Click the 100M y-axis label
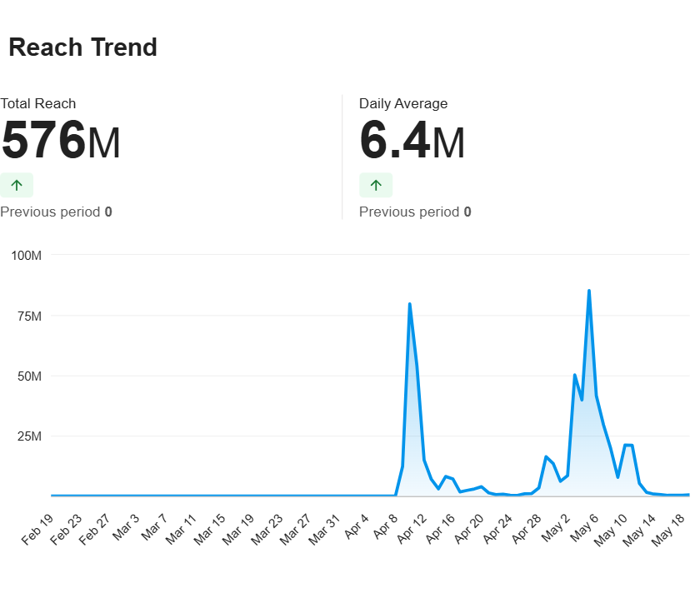The height and width of the screenshot is (598, 700). (x=27, y=255)
